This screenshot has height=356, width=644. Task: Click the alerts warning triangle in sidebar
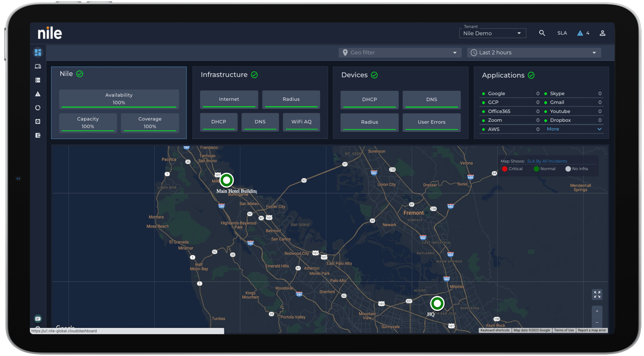tap(38, 94)
